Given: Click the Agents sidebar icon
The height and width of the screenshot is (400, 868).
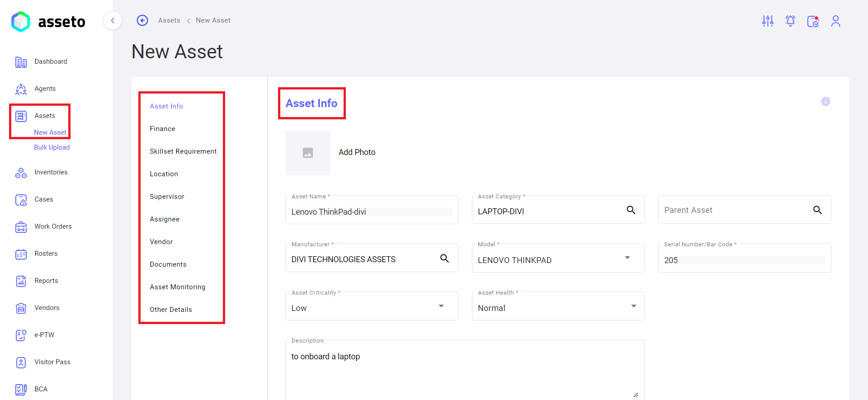Looking at the screenshot, I should click(21, 89).
